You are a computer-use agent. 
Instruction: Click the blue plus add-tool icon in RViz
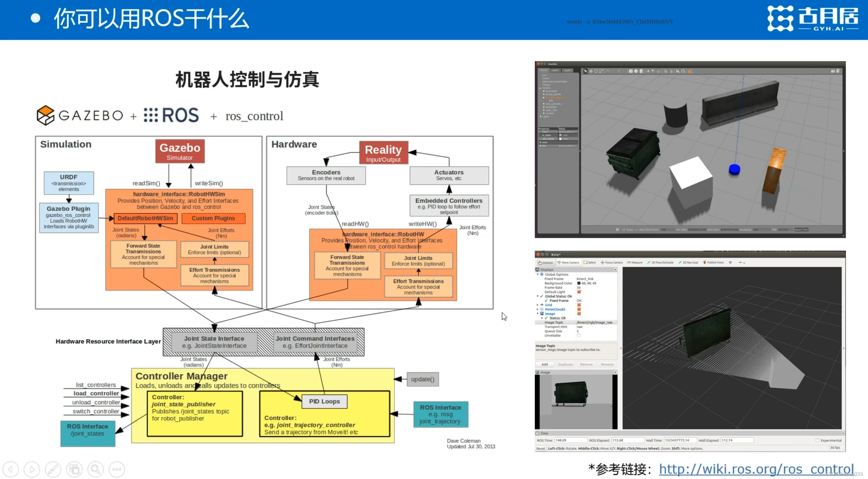coord(730,263)
